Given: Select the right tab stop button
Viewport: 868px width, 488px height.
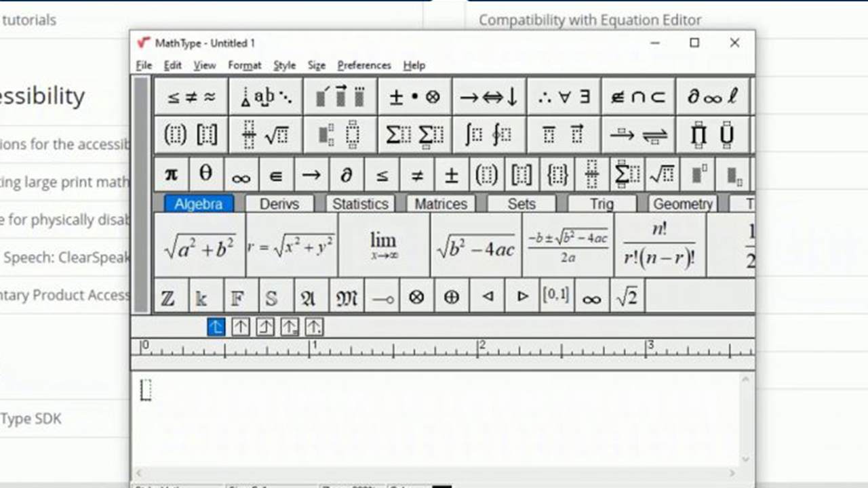Looking at the screenshot, I should 265,327.
